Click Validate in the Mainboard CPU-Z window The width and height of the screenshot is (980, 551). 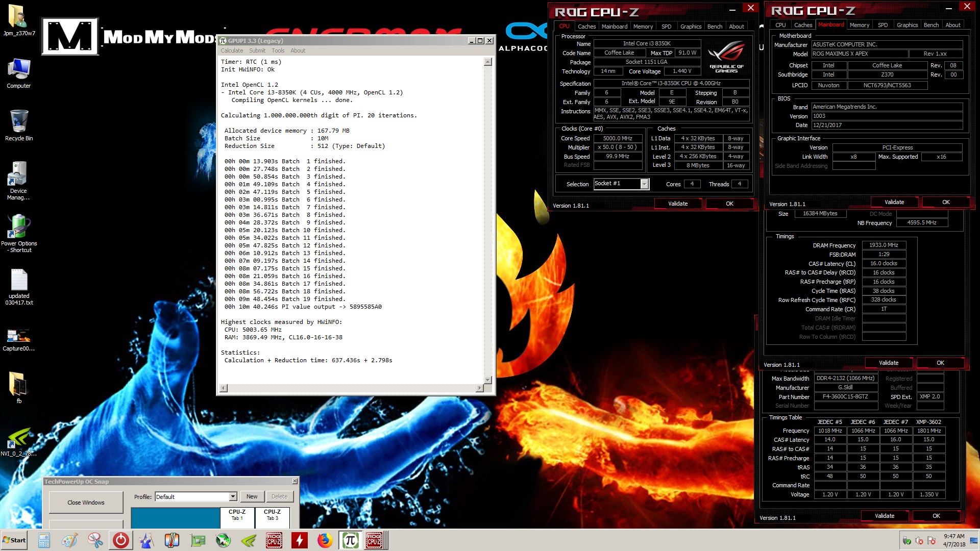[894, 202]
